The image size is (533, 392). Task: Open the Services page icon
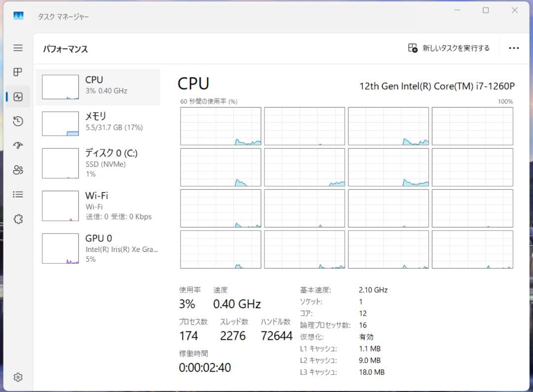tap(18, 219)
